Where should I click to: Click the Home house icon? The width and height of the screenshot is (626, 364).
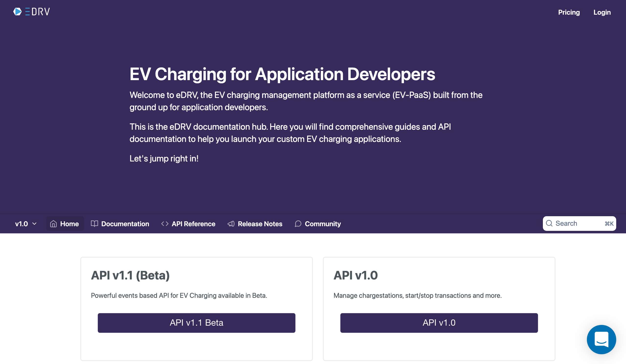coord(53,224)
